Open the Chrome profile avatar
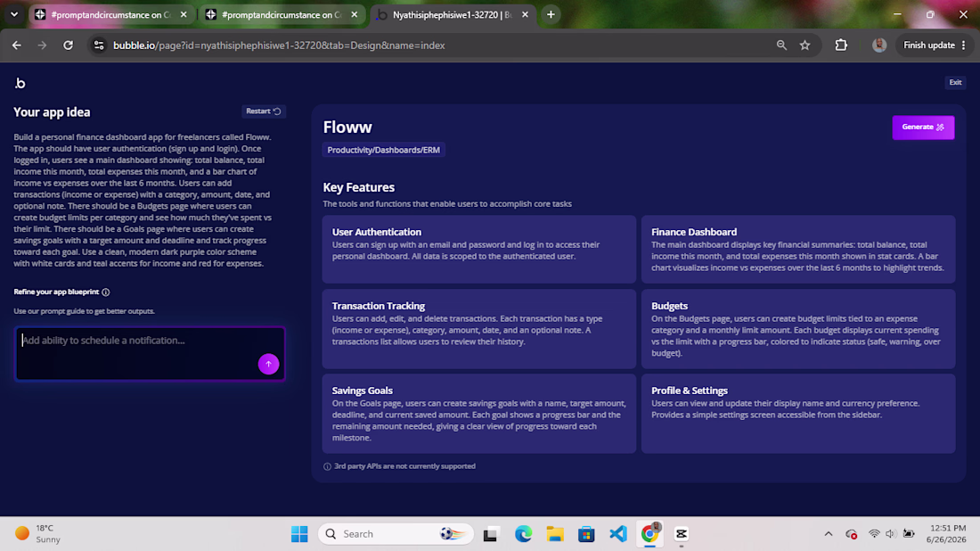This screenshot has height=551, width=980. (x=879, y=45)
